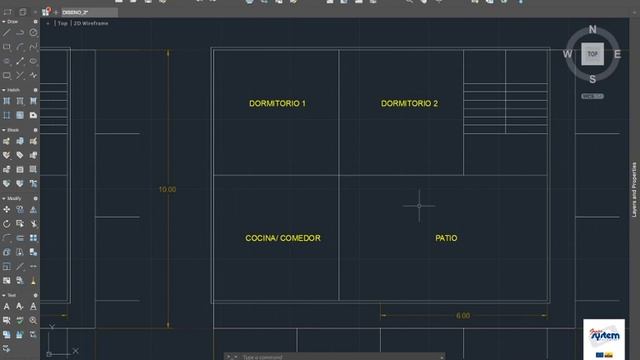Add a new drawing tab with plus
The width and height of the screenshot is (640, 360).
(56, 13)
